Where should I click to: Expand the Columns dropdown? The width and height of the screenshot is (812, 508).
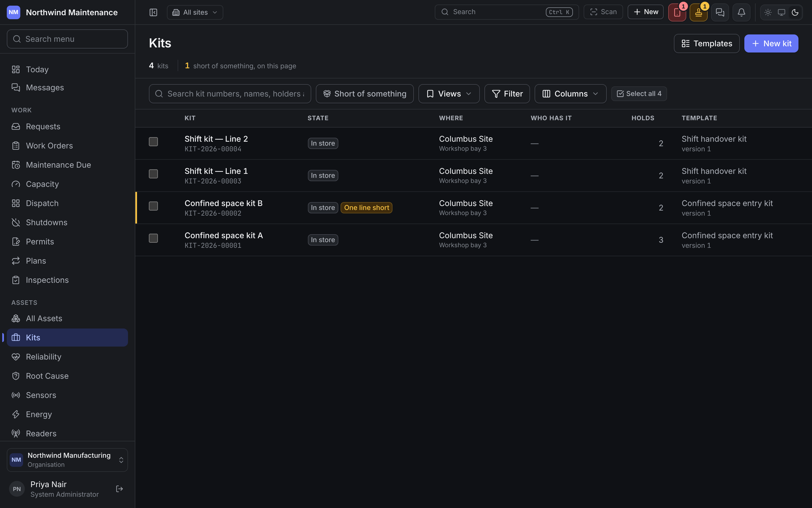[570, 94]
